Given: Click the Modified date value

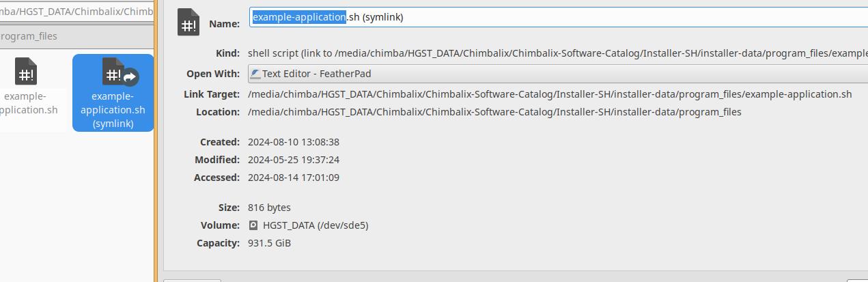Looking at the screenshot, I should (x=294, y=160).
